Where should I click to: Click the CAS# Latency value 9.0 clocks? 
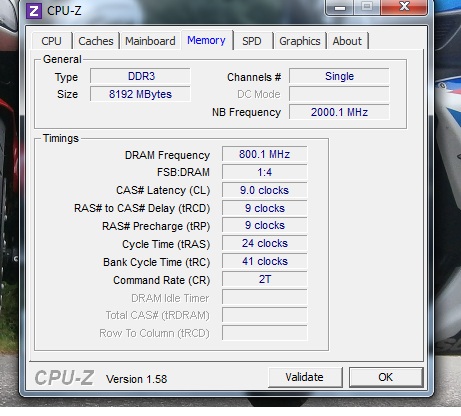click(x=264, y=190)
